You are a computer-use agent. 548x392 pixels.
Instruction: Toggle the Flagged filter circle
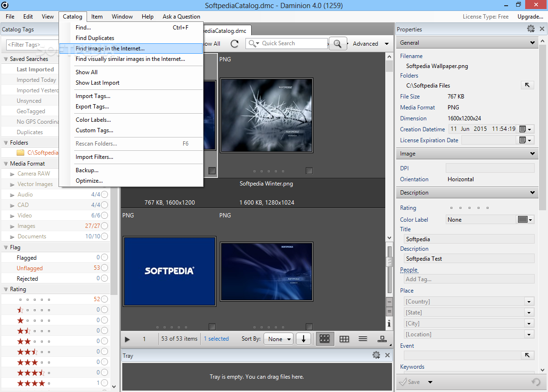105,257
